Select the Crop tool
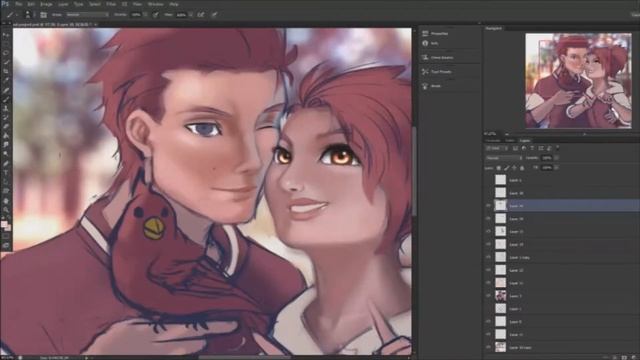Screen dimensions: 640x360 coord(6,71)
